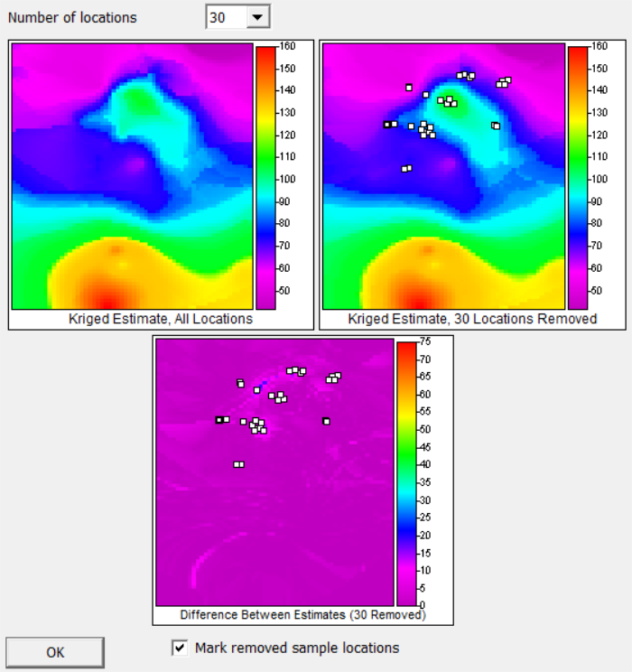
Task: Click the 0-75 color scale of the Difference plot
Action: [x=406, y=473]
